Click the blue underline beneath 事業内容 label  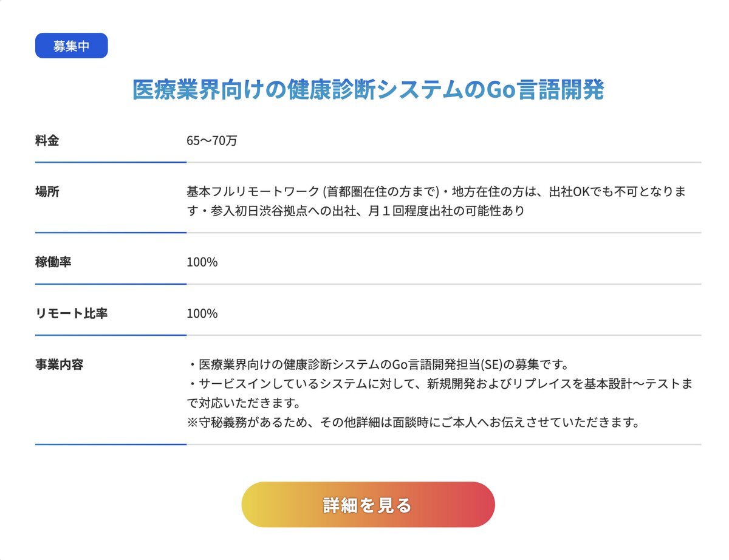pyautogui.click(x=111, y=444)
